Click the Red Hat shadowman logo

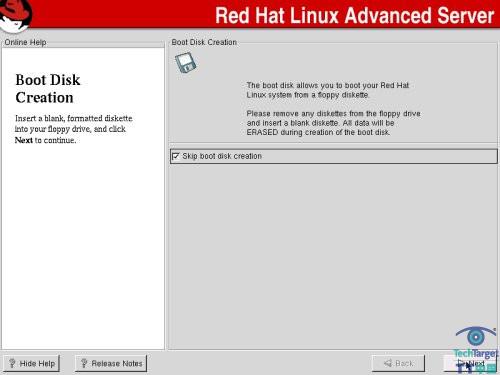[16, 16]
